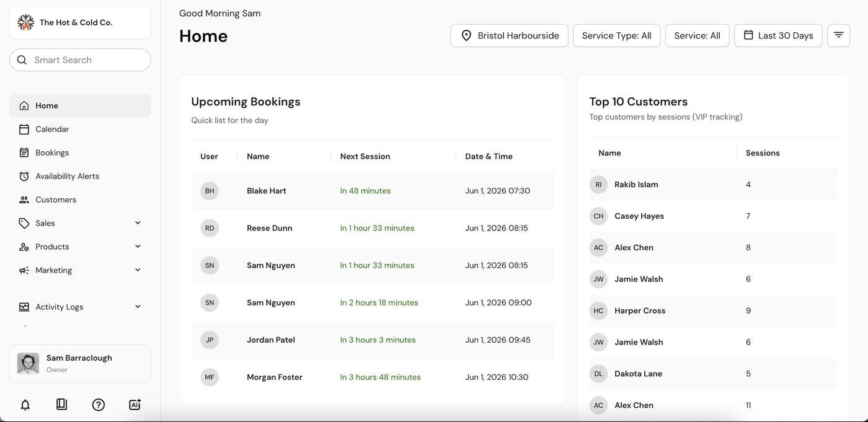Click the Activity Logs icon
Screen dimensions: 868x422
click(x=24, y=307)
